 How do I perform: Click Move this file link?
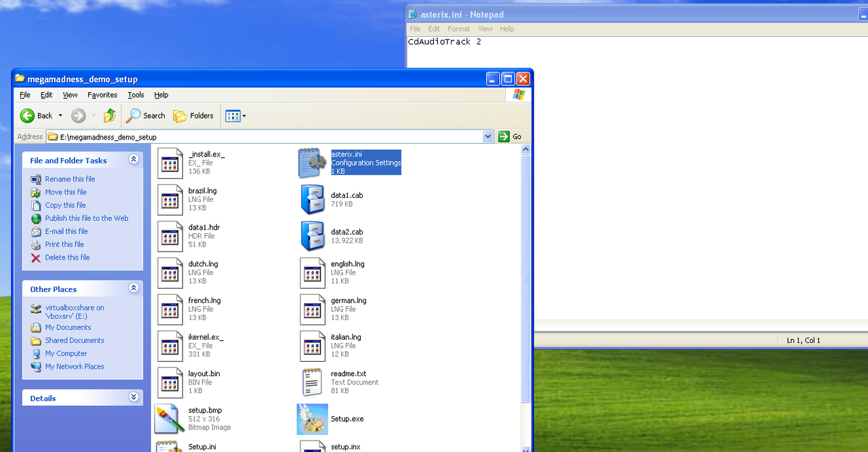66,192
